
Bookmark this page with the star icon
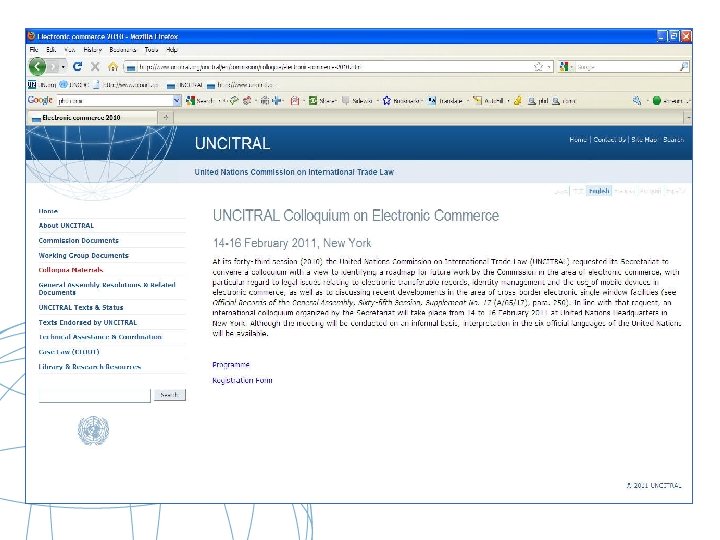click(538, 67)
